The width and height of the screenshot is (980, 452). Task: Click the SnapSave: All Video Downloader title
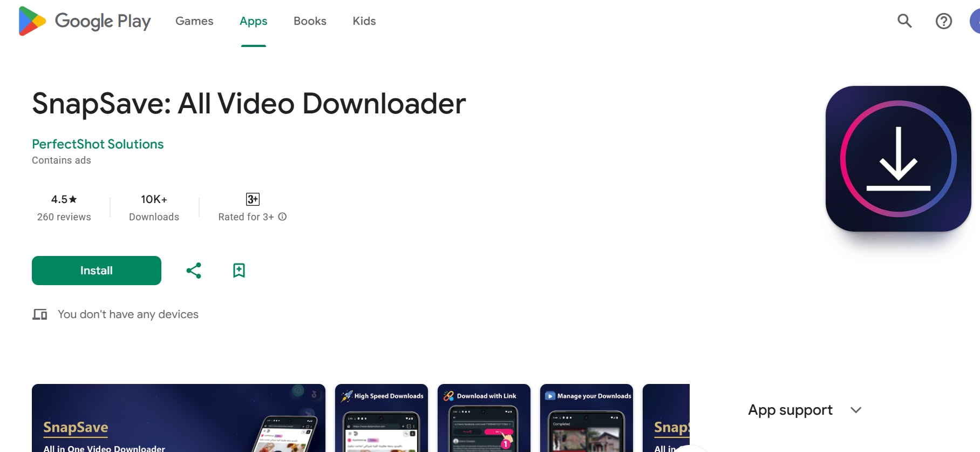click(x=249, y=103)
